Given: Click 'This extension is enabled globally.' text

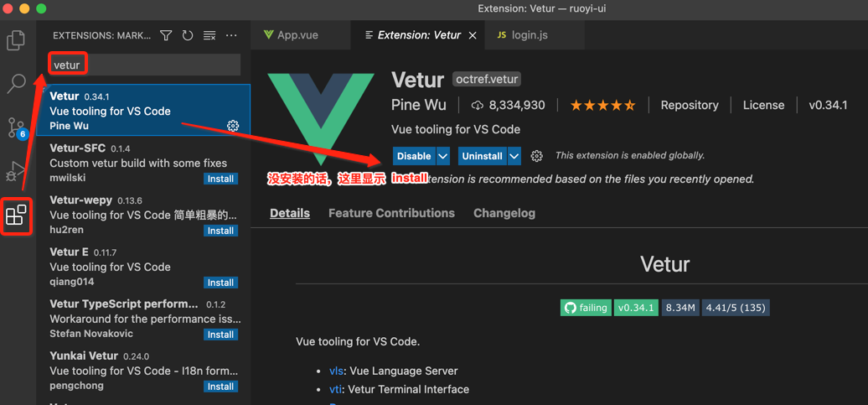Looking at the screenshot, I should click(630, 156).
